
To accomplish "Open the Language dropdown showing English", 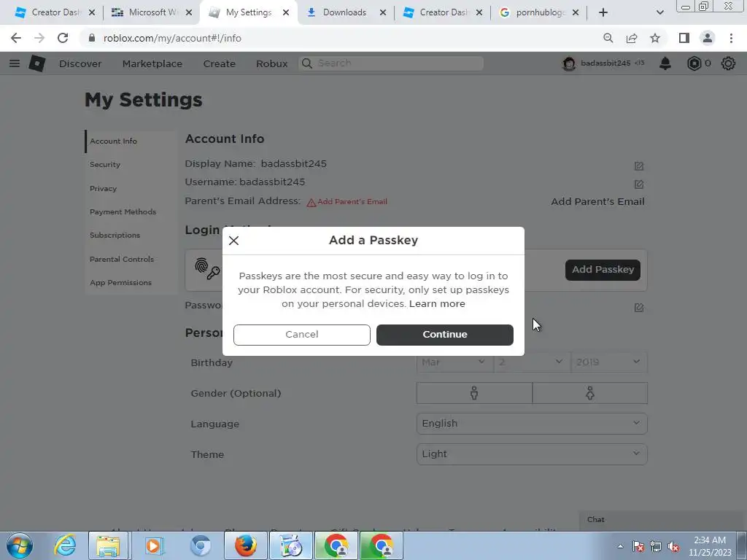I will 532,424.
